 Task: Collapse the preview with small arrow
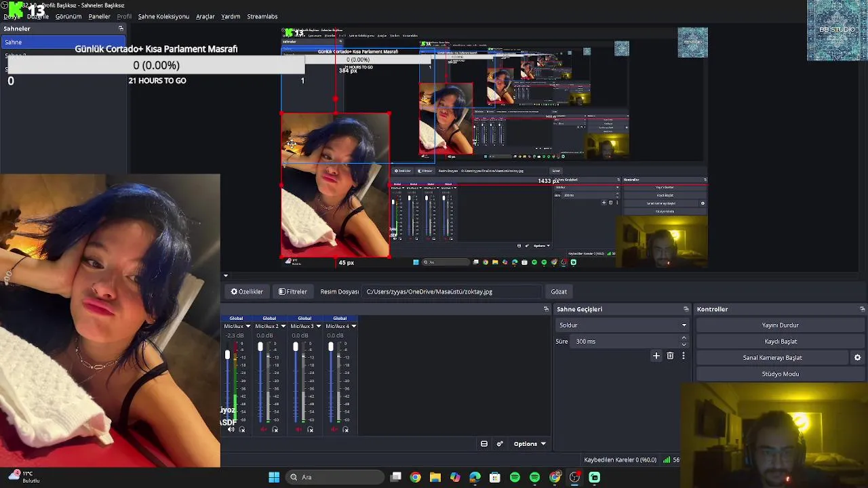pos(226,276)
